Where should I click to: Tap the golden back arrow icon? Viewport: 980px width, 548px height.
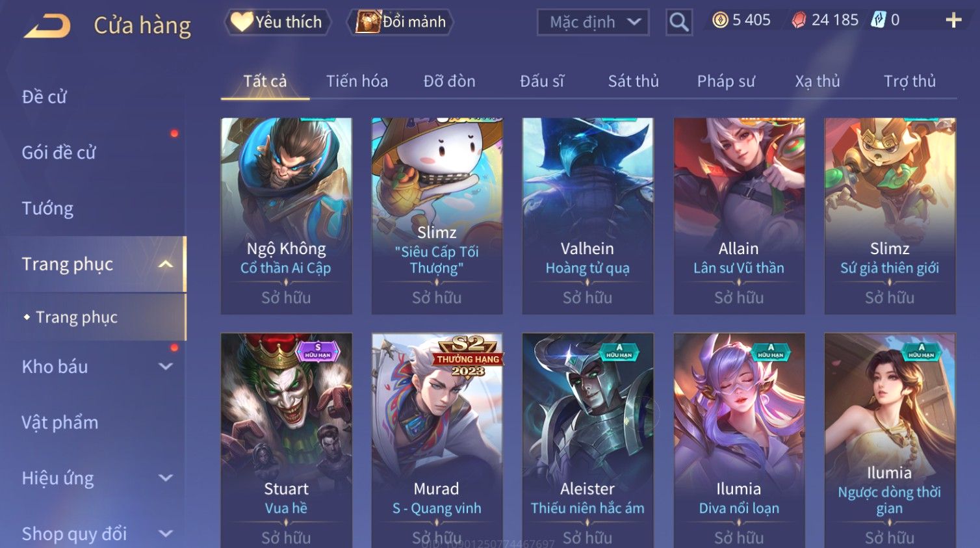(x=47, y=25)
